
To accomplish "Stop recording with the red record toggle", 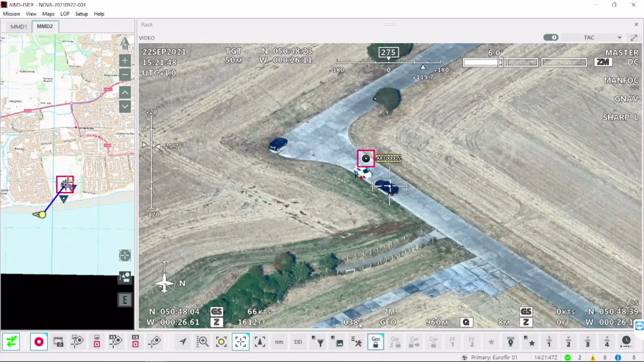I will pyautogui.click(x=39, y=342).
